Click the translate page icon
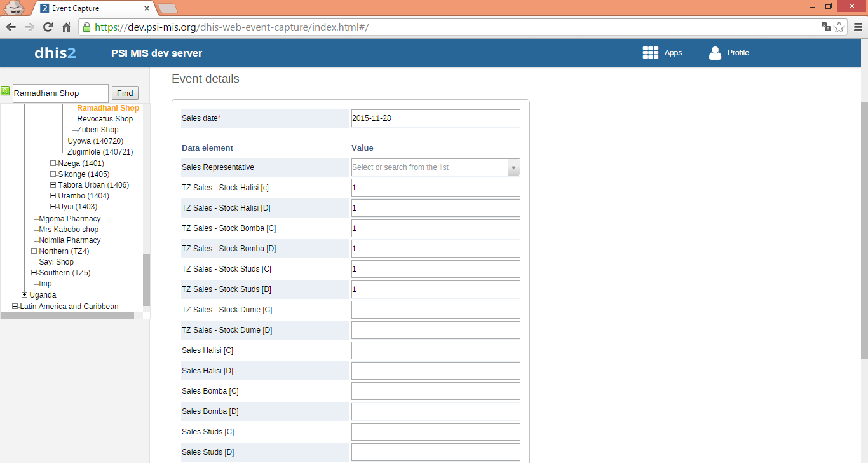The height and width of the screenshot is (463, 868). (826, 27)
